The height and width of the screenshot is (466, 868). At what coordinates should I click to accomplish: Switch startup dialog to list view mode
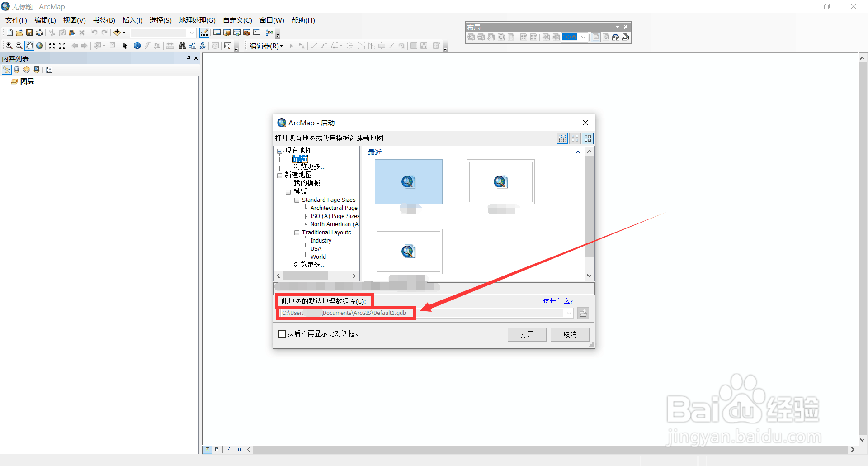[x=562, y=138]
